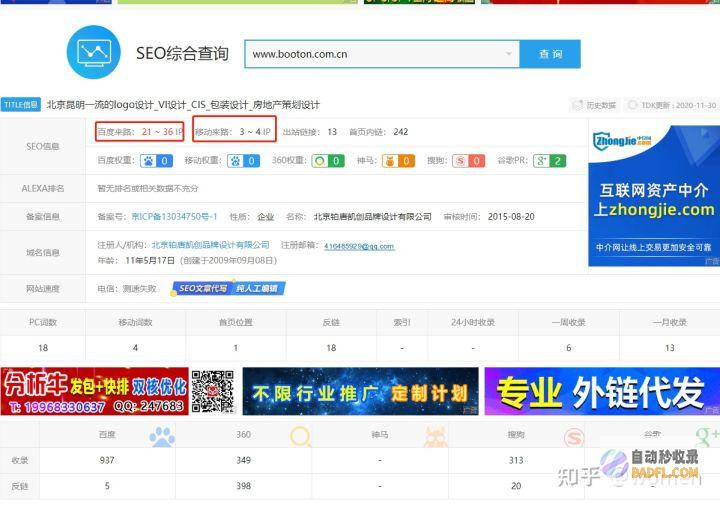Click the SEO文章代写 纯人工编辑 banner
The height and width of the screenshot is (506, 720).
click(x=228, y=288)
